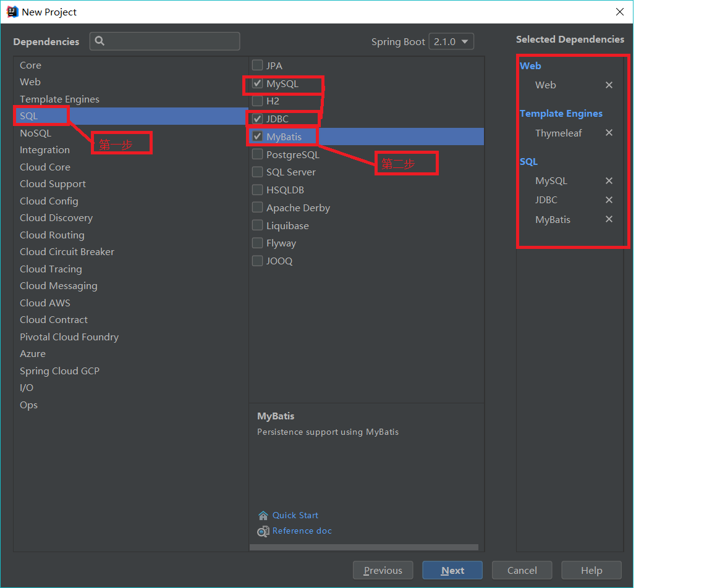Click the Template Engines heading in selected list
This screenshot has width=712, height=588.
561,114
